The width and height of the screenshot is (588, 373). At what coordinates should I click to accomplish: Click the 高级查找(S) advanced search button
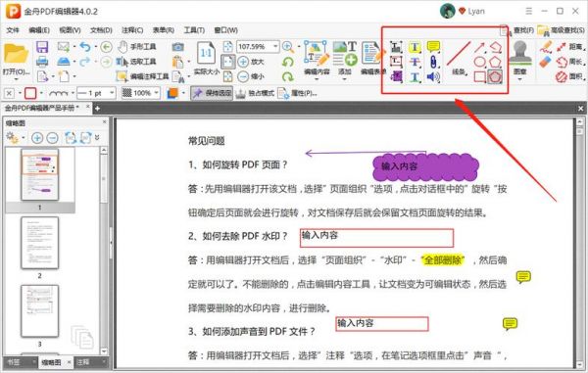(x=562, y=30)
